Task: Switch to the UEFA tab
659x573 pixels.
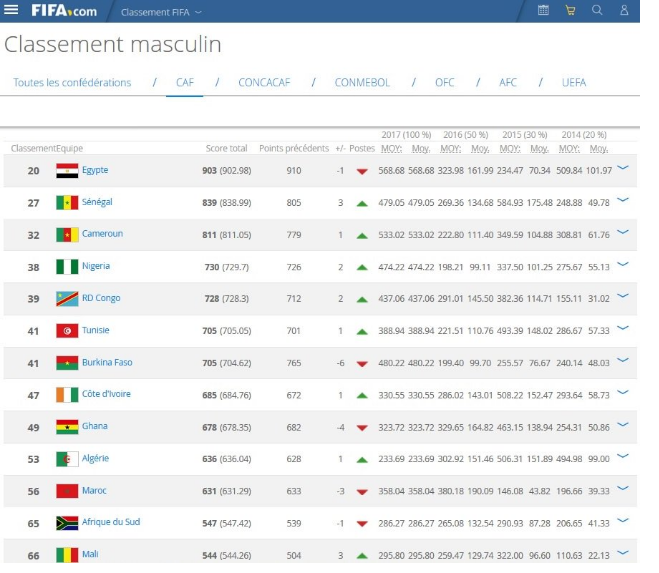Action: click(574, 82)
